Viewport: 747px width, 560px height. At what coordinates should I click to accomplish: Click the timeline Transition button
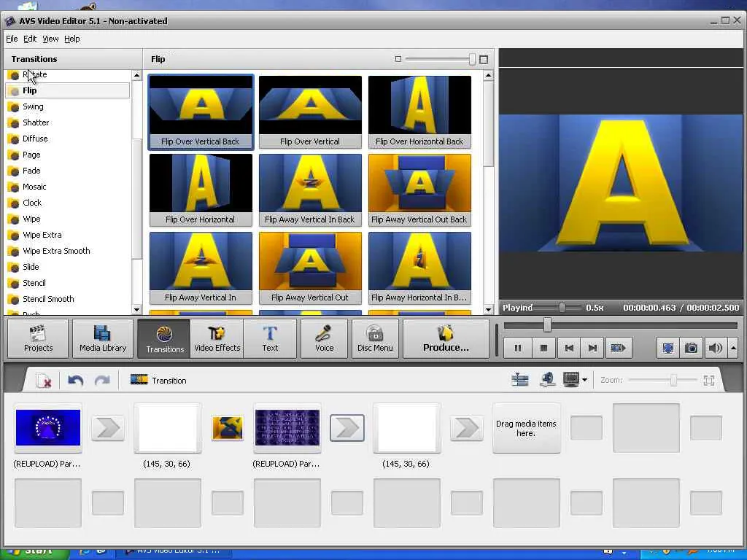pyautogui.click(x=158, y=381)
